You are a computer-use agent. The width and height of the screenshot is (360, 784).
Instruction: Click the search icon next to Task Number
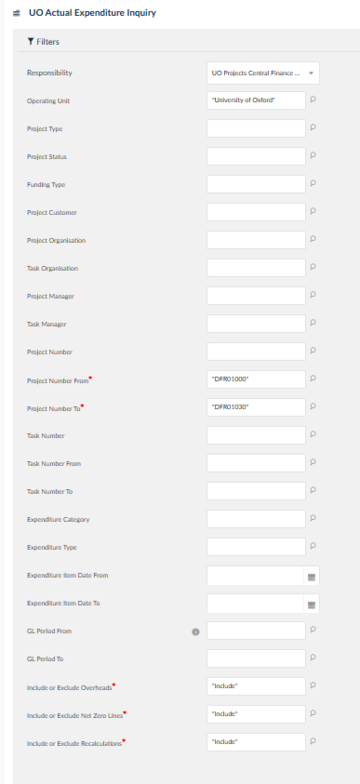pyautogui.click(x=313, y=434)
